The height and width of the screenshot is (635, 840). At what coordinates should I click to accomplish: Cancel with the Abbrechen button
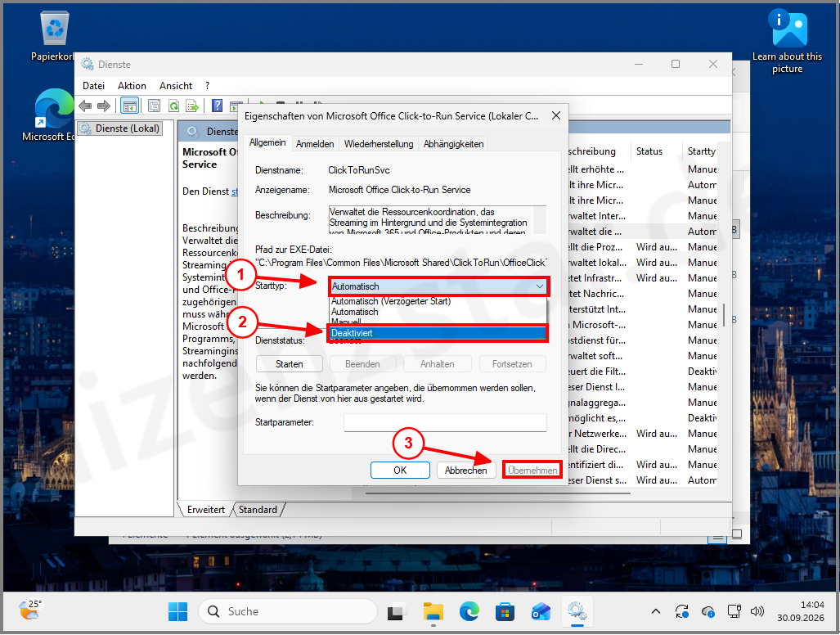coord(466,471)
